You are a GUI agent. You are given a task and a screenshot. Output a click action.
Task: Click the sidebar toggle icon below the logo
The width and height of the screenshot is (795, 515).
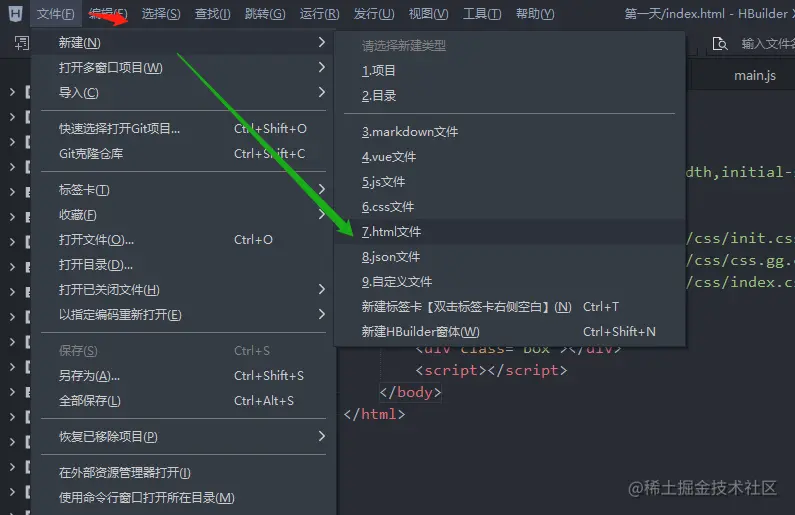coord(21,43)
